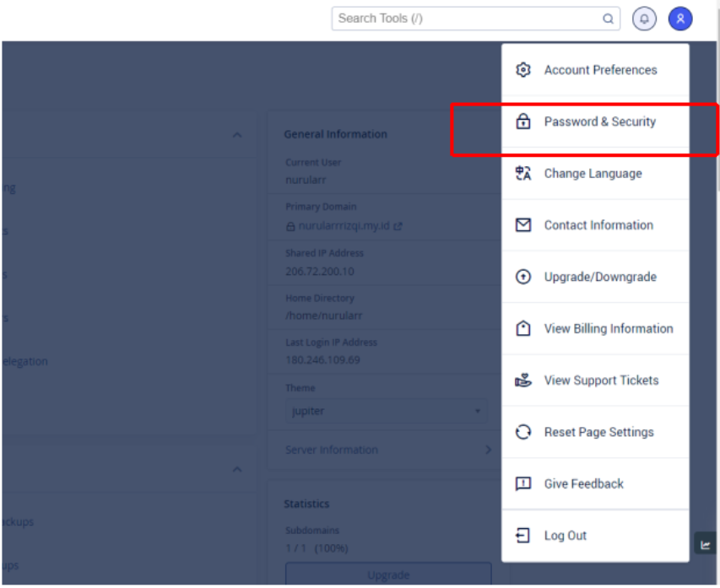Click the View Billing Information icon
Image resolution: width=720 pixels, height=588 pixels.
pyautogui.click(x=523, y=329)
